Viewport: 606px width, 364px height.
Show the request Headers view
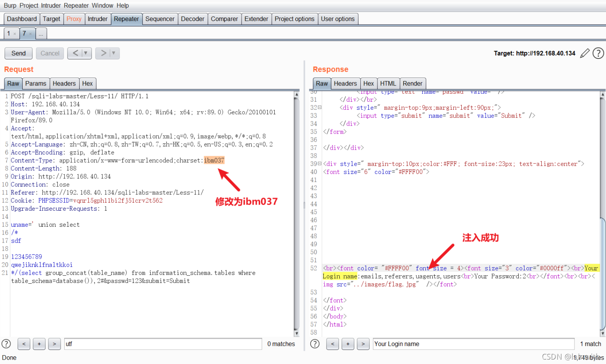point(64,84)
